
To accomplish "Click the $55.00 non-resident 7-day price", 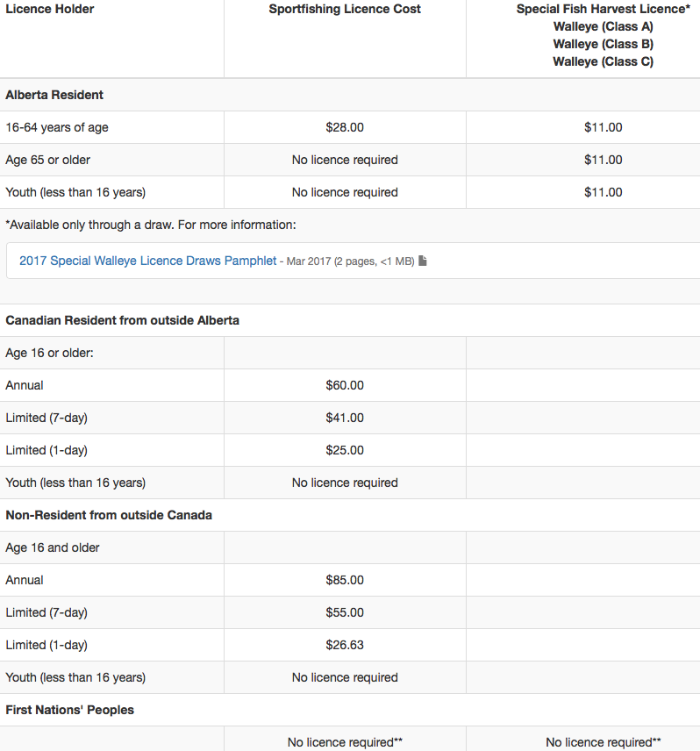I will 345,612.
